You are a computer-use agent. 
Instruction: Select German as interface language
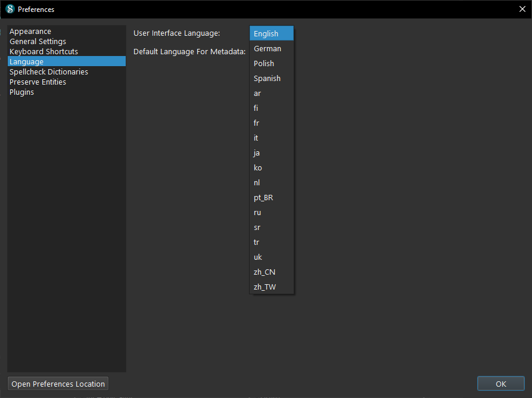point(267,49)
